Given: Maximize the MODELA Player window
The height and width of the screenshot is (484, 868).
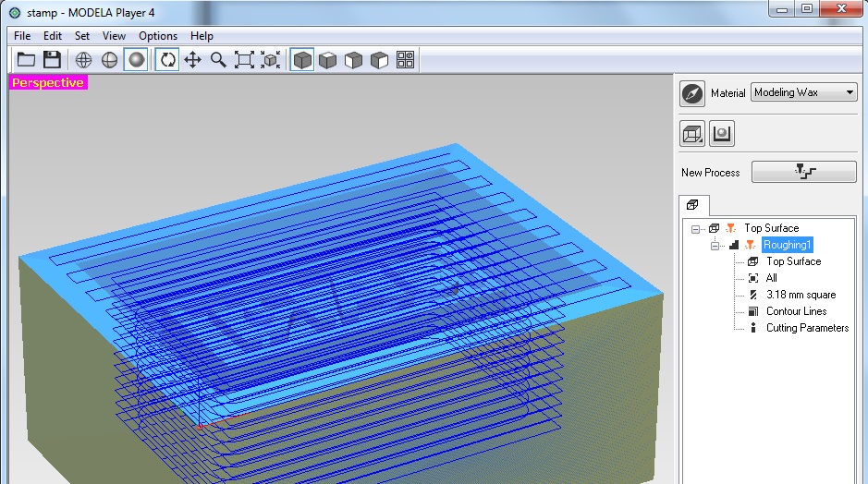Looking at the screenshot, I should click(807, 9).
